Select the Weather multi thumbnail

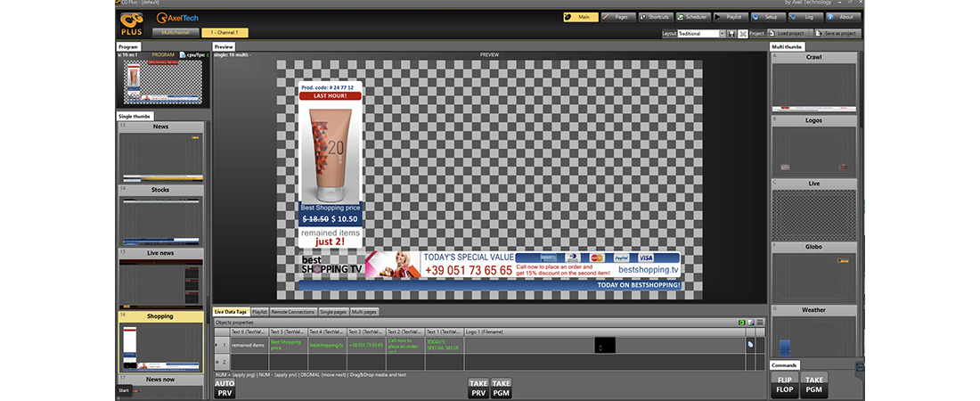tap(813, 331)
